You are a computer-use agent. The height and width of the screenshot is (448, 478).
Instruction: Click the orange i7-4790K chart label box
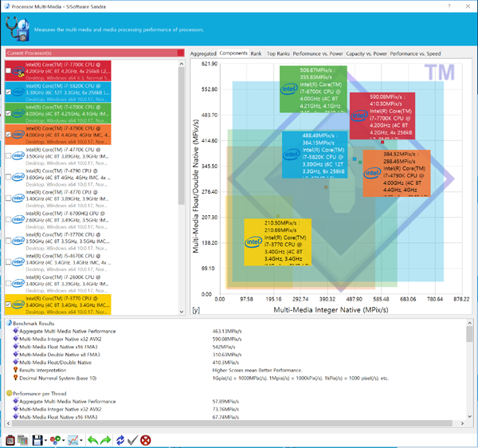tap(397, 173)
